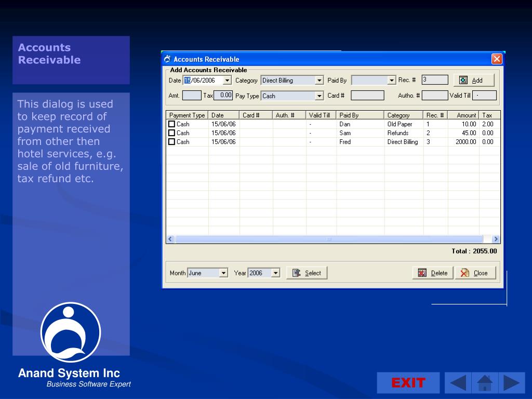The height and width of the screenshot is (399, 532).
Task: Click the horizontal scrollbar thumb
Action: (x=329, y=239)
